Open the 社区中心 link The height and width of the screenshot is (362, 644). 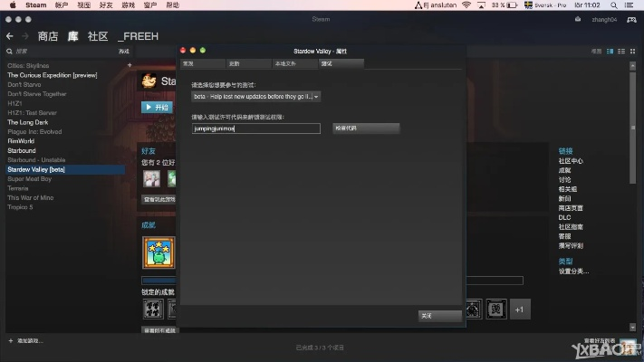click(571, 161)
